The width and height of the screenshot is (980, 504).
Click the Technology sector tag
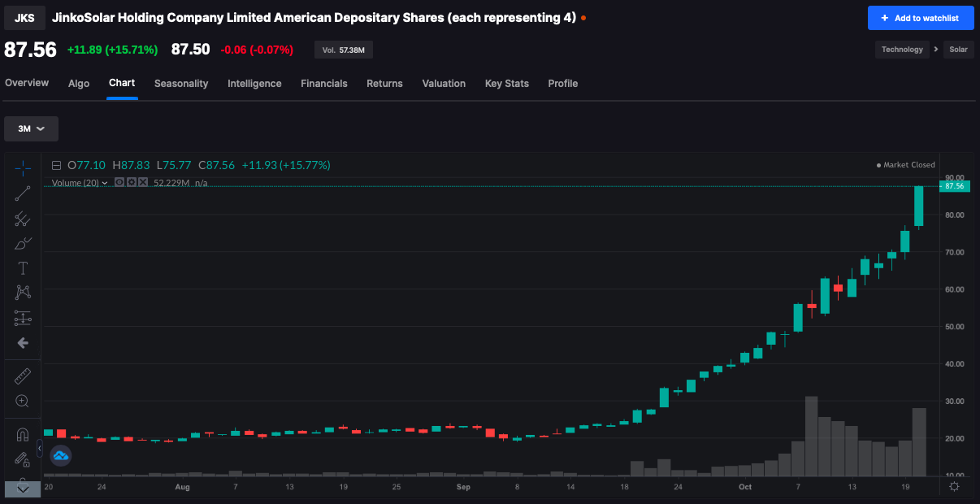pos(902,50)
